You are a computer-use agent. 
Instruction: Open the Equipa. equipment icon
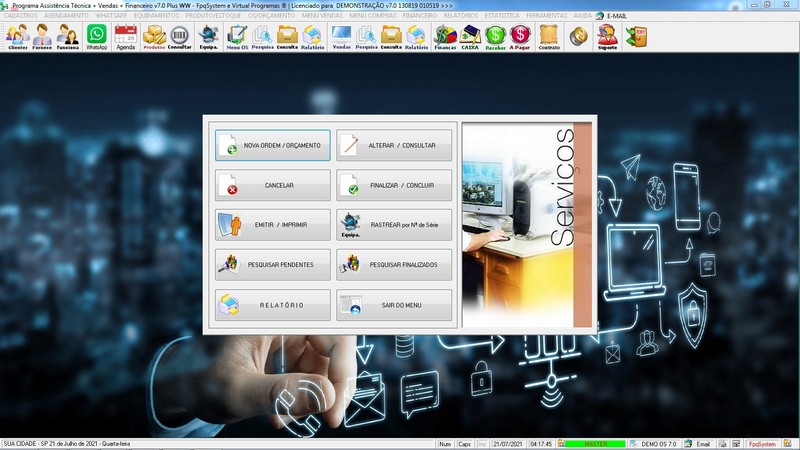pyautogui.click(x=208, y=37)
